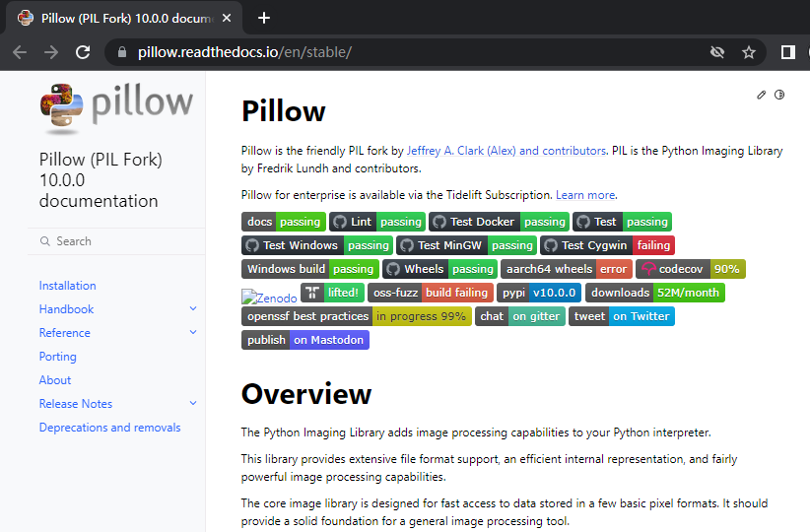Viewport: 810px width, 532px height.
Task: Click the Pillow main heading
Action: click(284, 111)
